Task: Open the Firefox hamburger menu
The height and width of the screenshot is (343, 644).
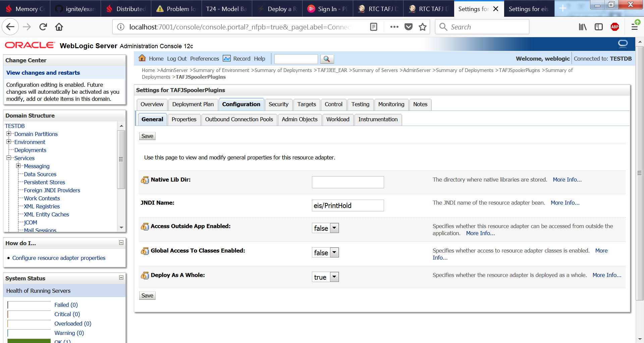Action: [635, 27]
